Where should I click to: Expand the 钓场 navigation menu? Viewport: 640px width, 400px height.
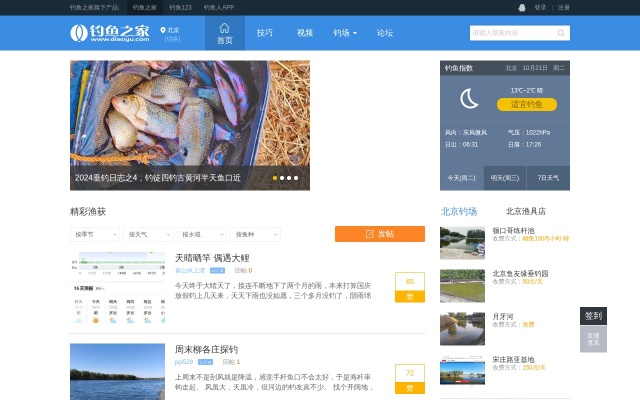pos(344,33)
